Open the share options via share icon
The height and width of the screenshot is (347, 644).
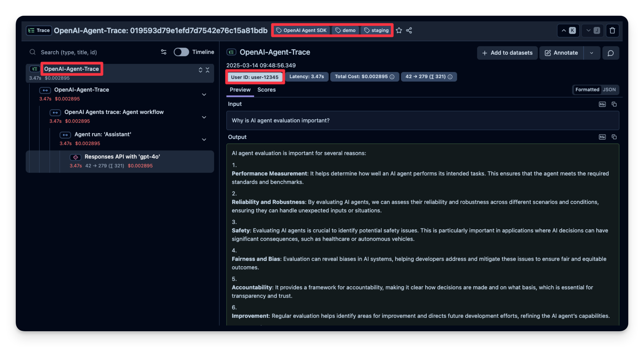coord(409,30)
